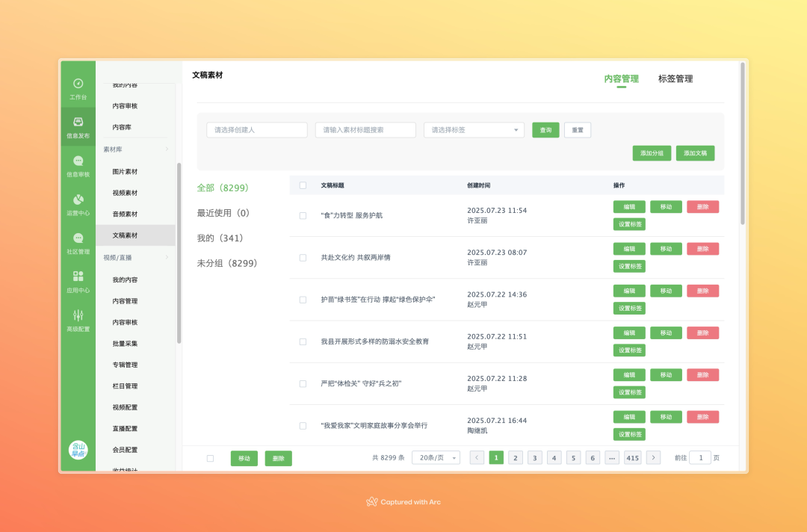
Task: Open the 20条/页 page size dropdown
Action: tap(436, 457)
